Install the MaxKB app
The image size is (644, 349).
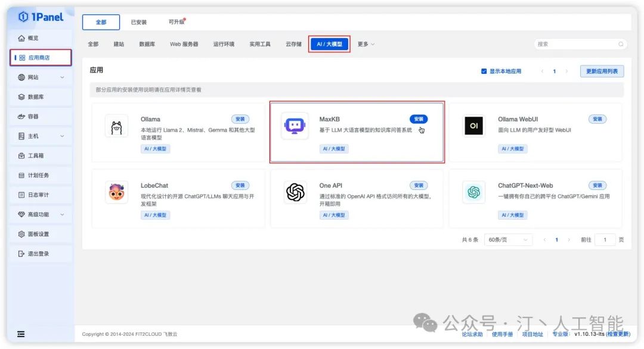coord(419,119)
